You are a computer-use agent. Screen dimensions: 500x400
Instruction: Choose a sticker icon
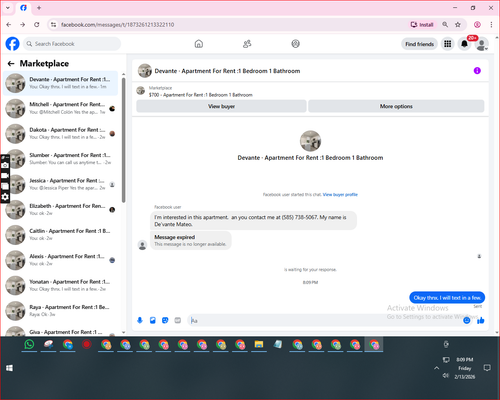[165, 320]
